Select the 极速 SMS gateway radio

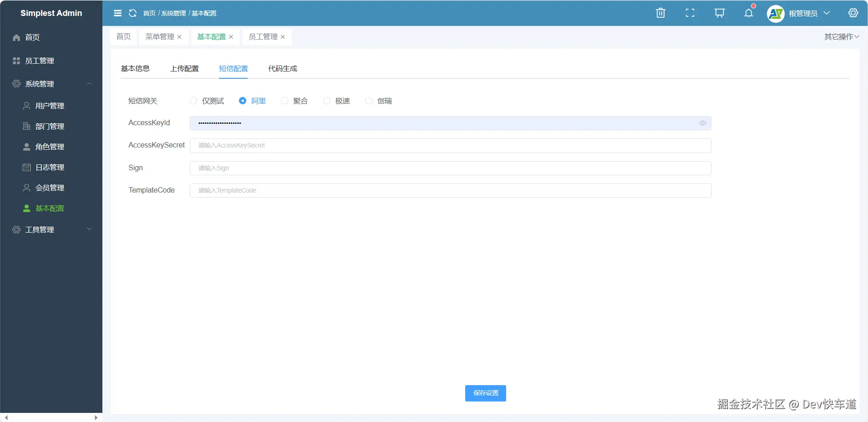(327, 101)
